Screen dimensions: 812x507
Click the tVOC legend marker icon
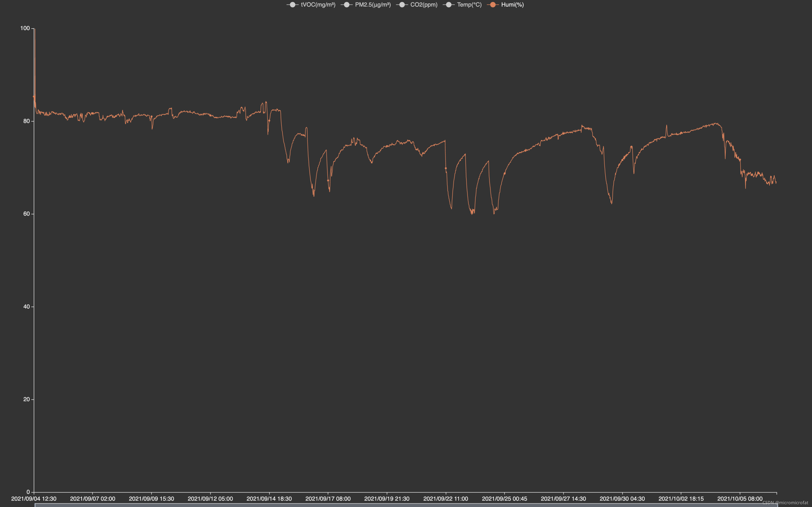292,5
